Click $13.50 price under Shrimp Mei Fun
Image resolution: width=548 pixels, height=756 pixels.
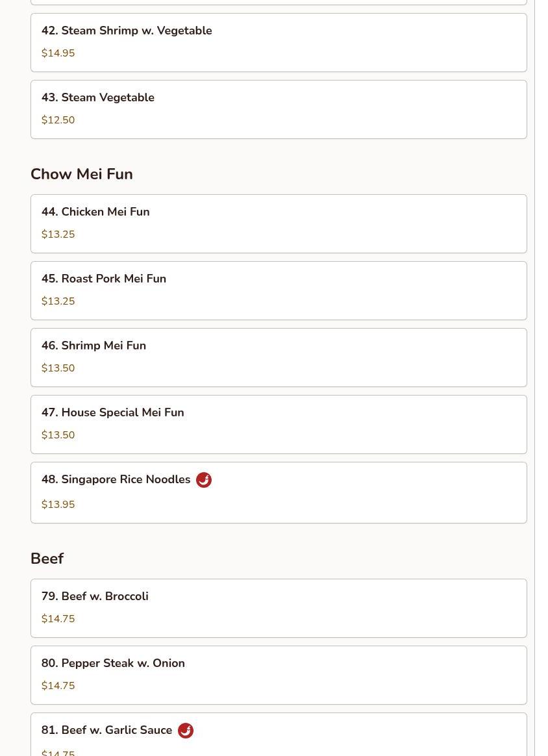(58, 368)
